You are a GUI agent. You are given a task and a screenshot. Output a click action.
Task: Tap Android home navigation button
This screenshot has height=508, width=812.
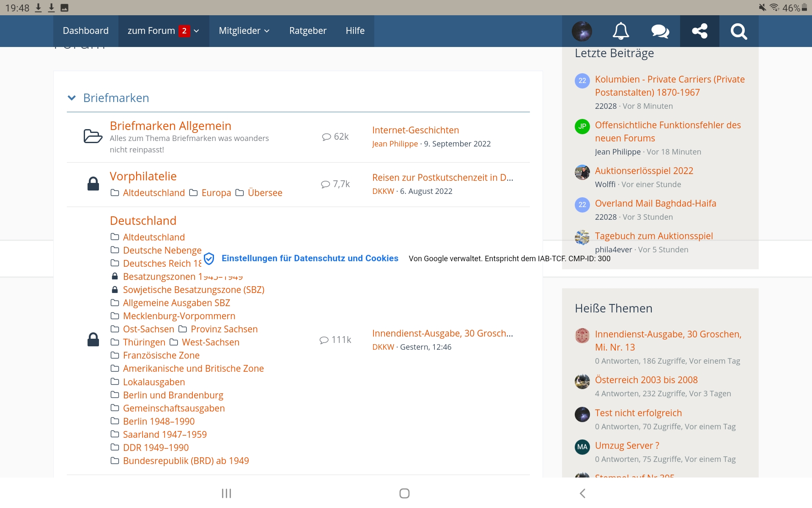pyautogui.click(x=404, y=493)
